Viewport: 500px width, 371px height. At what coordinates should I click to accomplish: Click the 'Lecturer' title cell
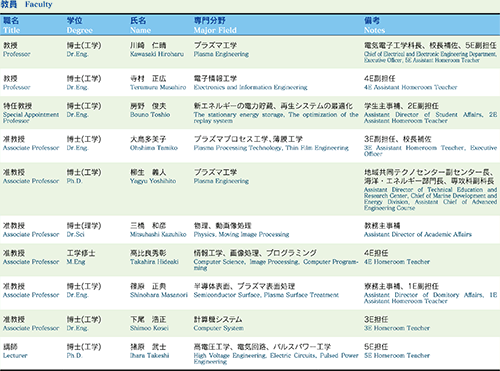[x=15, y=356]
